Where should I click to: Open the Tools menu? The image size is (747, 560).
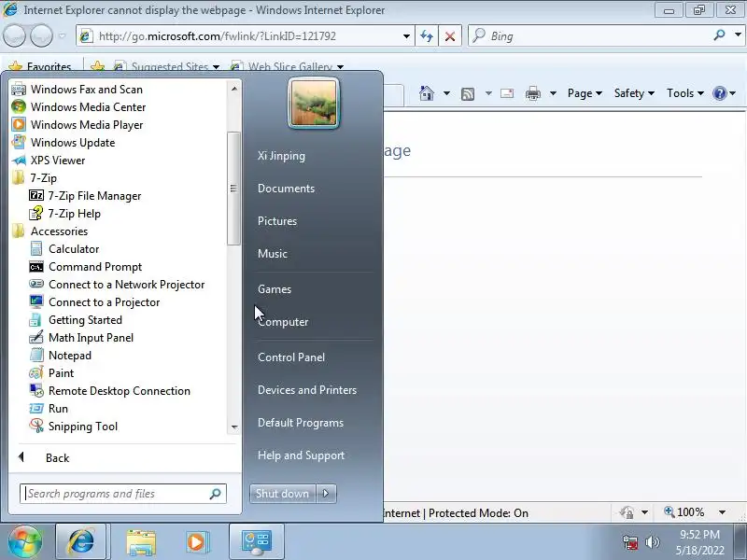click(685, 93)
